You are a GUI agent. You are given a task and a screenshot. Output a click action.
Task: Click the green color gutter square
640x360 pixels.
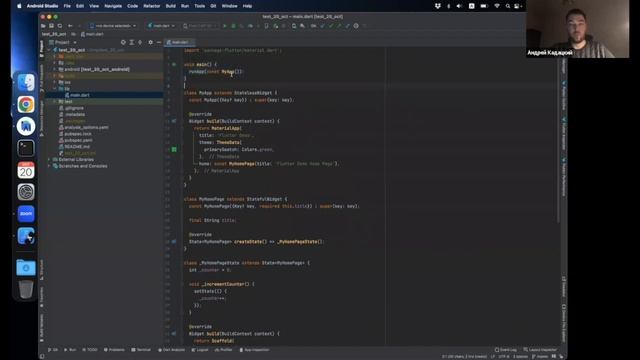(174, 149)
